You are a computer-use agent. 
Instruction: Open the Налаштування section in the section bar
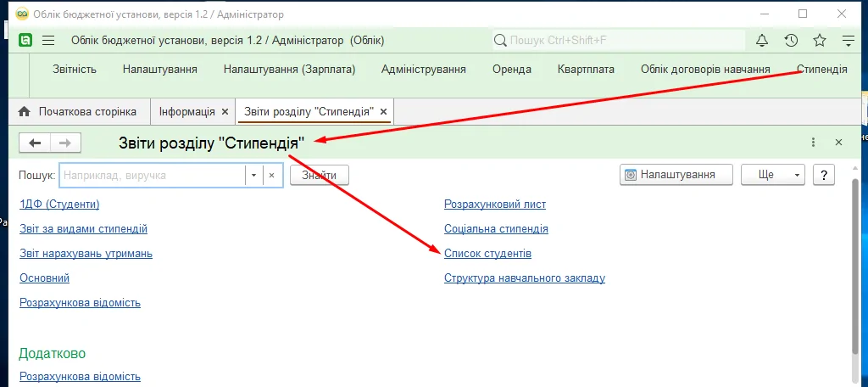pyautogui.click(x=160, y=70)
